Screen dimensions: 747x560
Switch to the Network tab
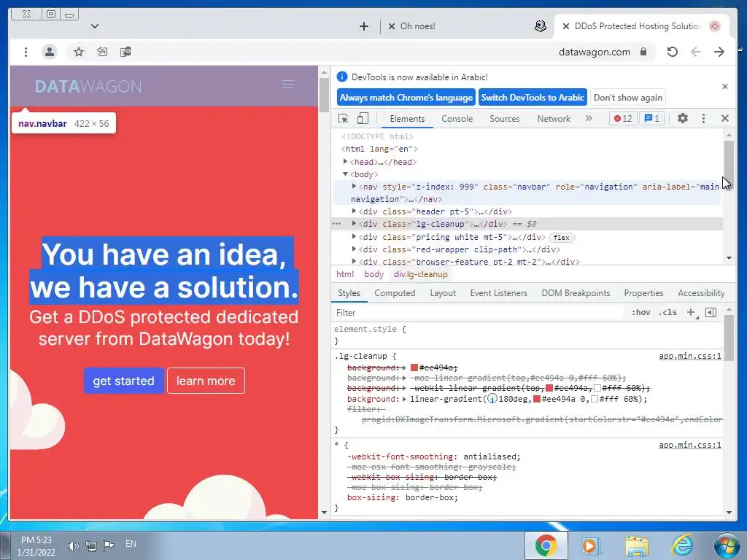click(x=554, y=119)
